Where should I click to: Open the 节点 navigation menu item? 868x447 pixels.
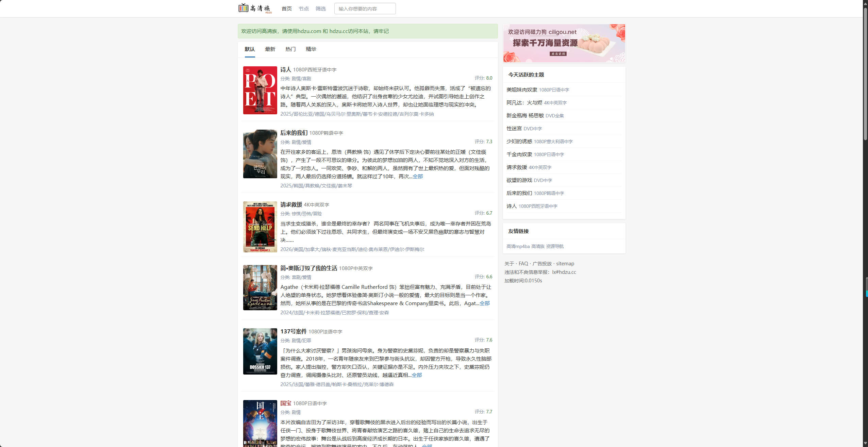coord(303,9)
